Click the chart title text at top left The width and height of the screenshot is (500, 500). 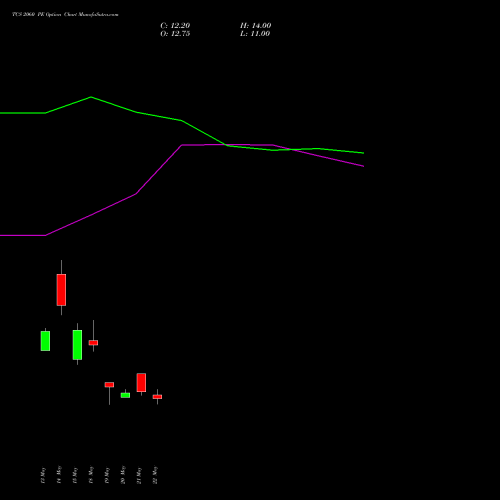(65, 15)
